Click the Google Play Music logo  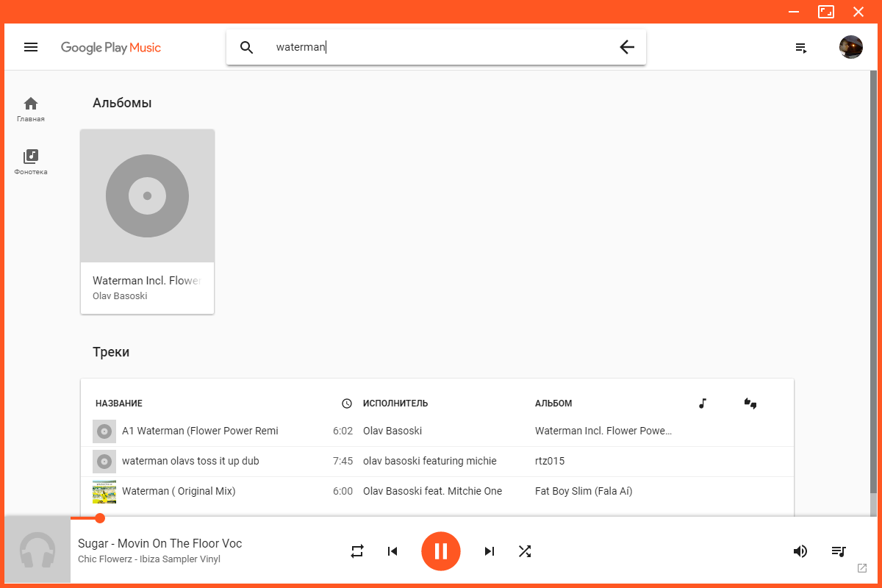111,48
